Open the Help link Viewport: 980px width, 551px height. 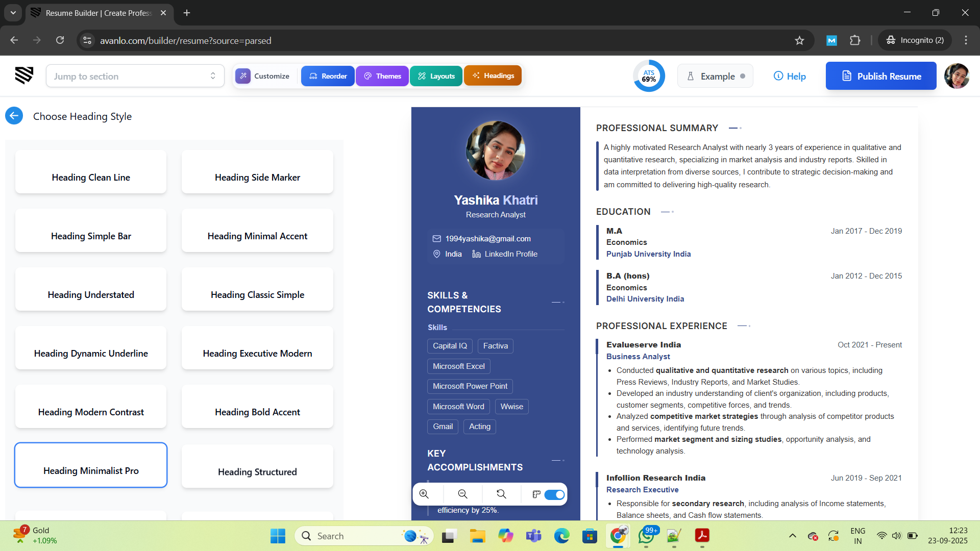[790, 76]
